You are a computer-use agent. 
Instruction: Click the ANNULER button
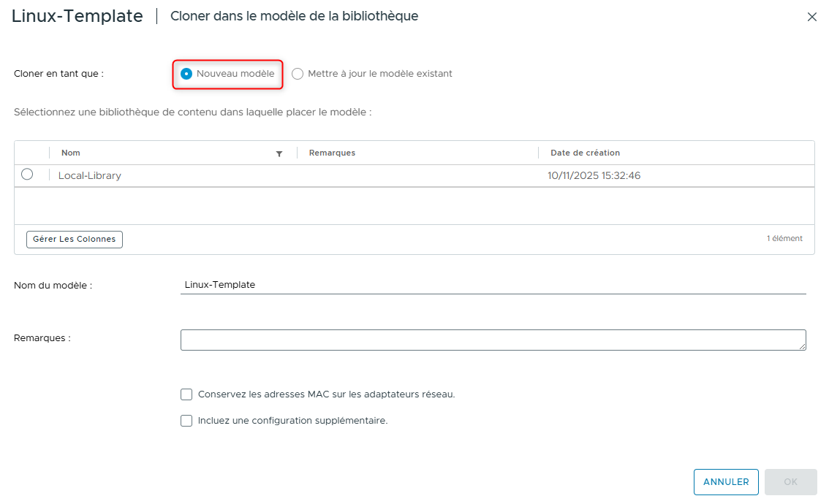click(x=726, y=481)
